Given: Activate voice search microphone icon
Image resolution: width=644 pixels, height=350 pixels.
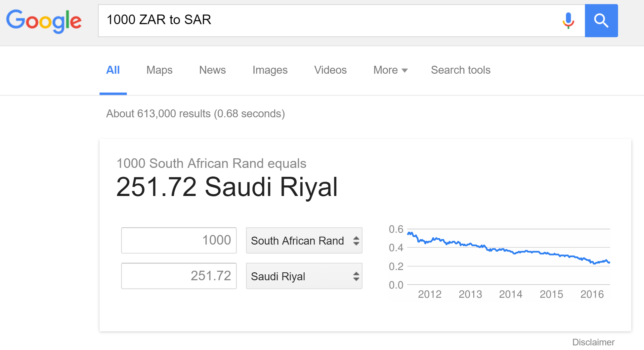Looking at the screenshot, I should coord(568,20).
